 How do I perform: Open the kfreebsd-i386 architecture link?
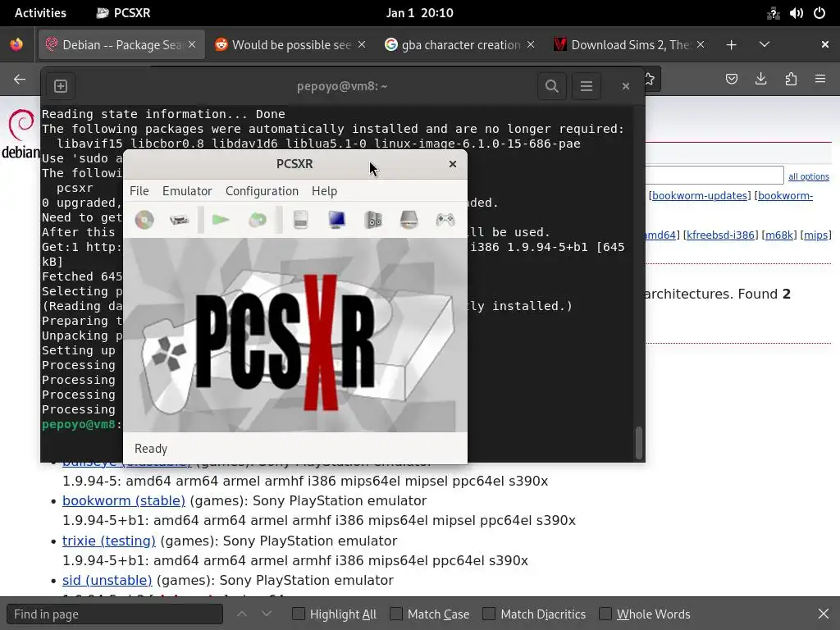[x=720, y=235]
